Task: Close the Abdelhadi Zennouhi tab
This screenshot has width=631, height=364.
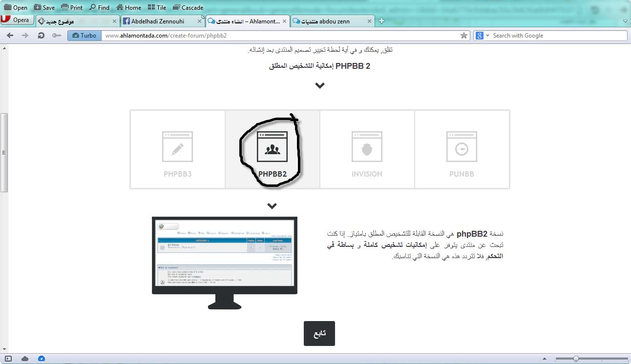Action: (x=199, y=21)
